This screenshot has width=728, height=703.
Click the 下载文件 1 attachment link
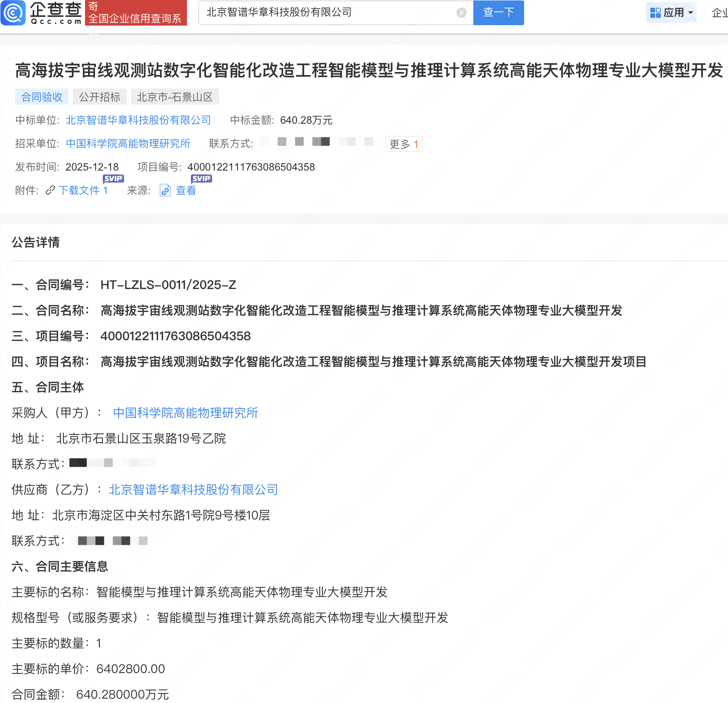[83, 191]
